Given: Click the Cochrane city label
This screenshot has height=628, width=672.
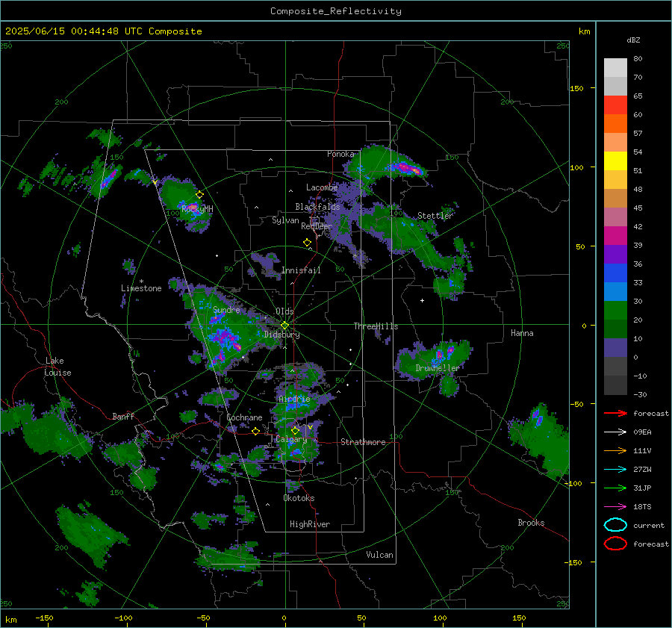Looking at the screenshot, I should pos(244,417).
